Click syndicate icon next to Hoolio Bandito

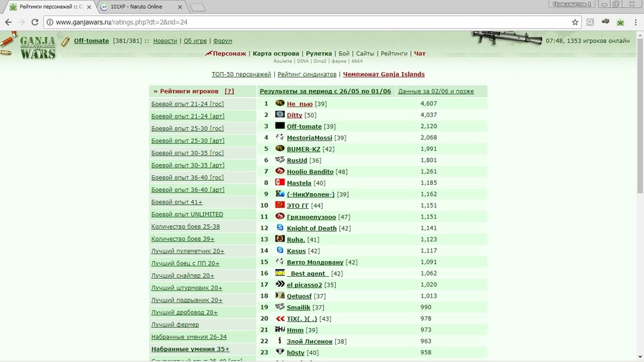point(280,171)
